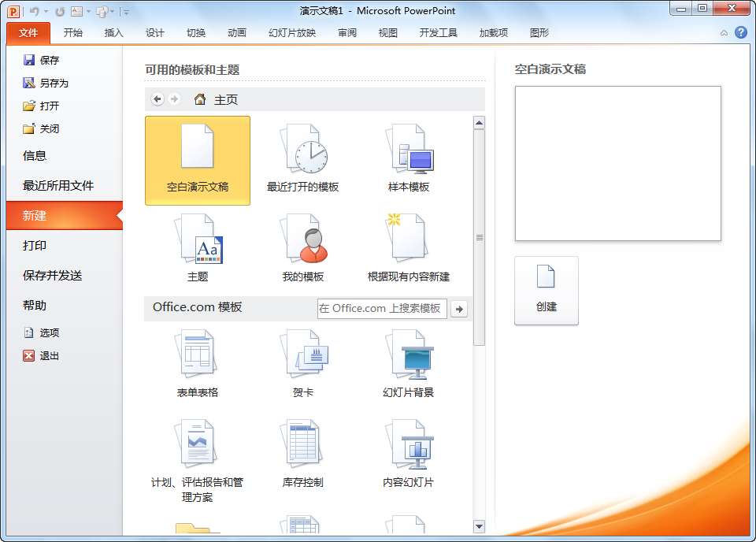The height and width of the screenshot is (542, 756).
Task: Open Save & Send (保存并发送) section
Action: 65,276
